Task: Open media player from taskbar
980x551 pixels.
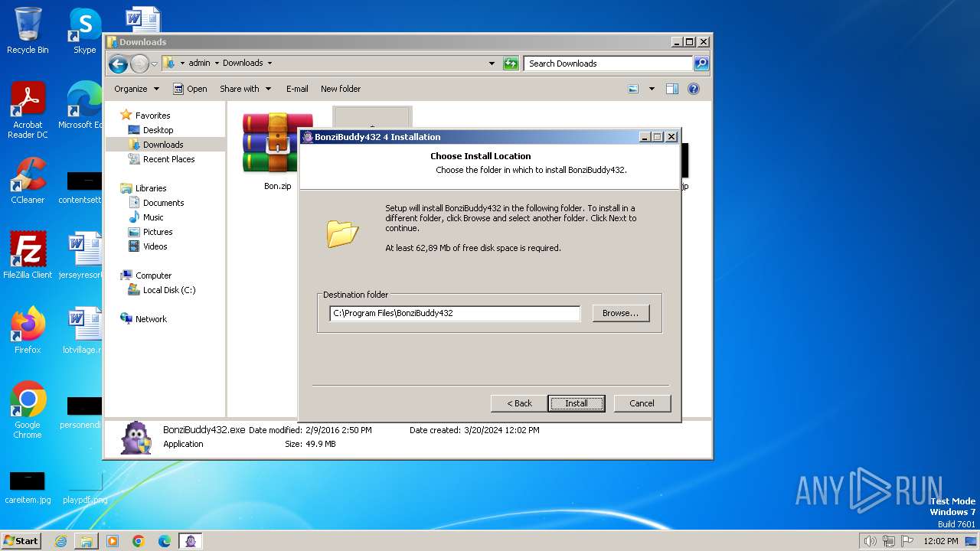Action: pyautogui.click(x=113, y=541)
